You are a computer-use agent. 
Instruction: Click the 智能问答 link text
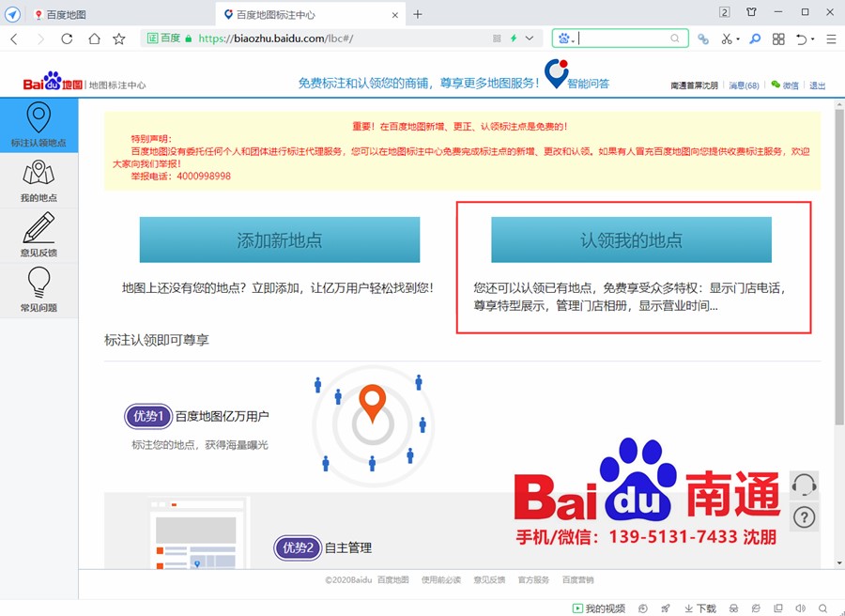pyautogui.click(x=588, y=84)
